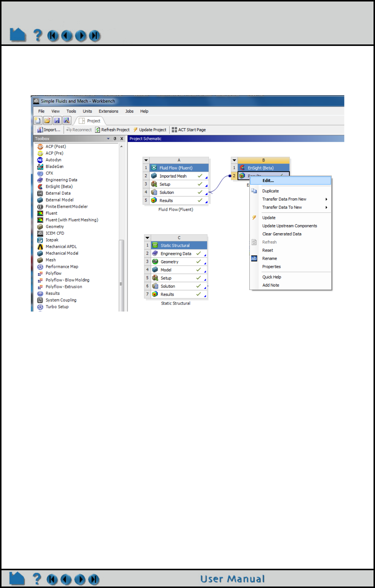Open the Tools menu
This screenshot has width=375, height=588.
(x=71, y=111)
